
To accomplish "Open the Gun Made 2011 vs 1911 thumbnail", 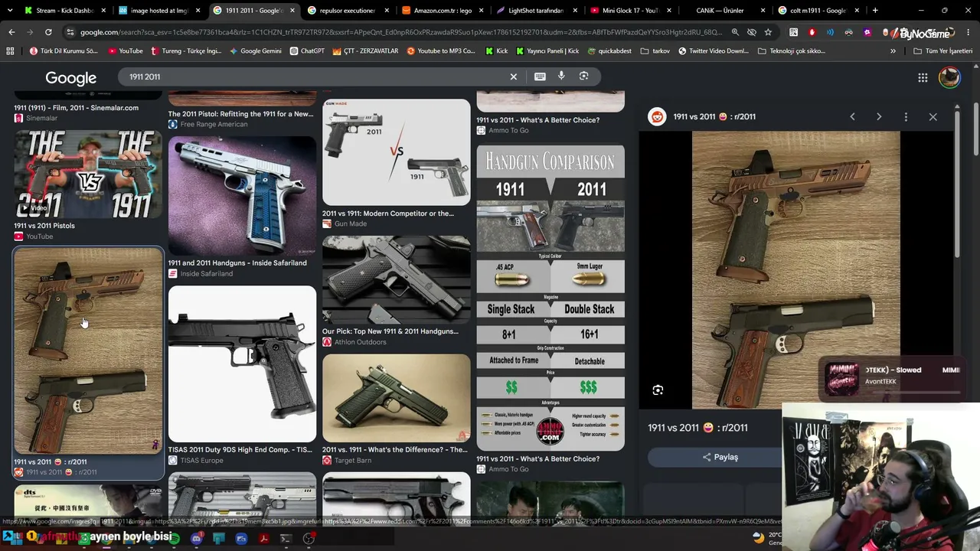I will (x=397, y=152).
